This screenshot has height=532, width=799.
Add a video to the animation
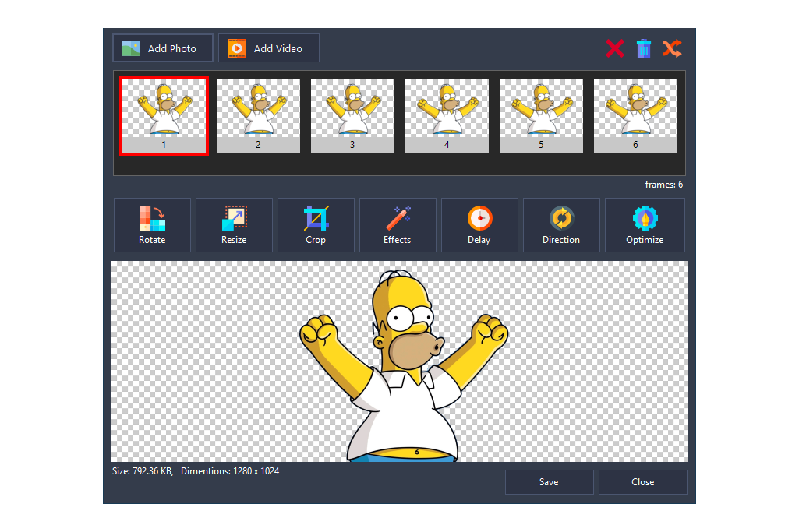268,48
